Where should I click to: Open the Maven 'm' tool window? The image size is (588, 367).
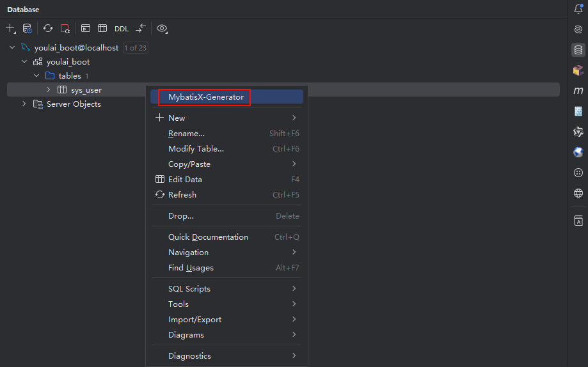[x=578, y=91]
